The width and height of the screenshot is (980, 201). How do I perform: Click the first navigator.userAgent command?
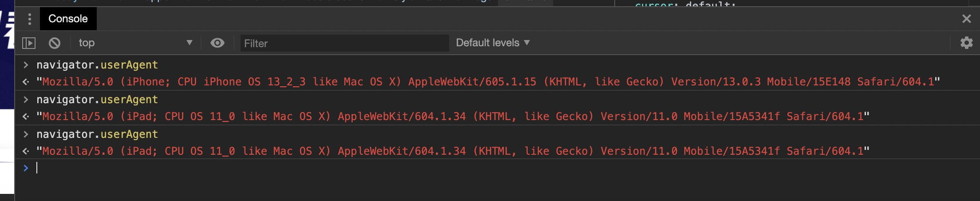pos(97,65)
